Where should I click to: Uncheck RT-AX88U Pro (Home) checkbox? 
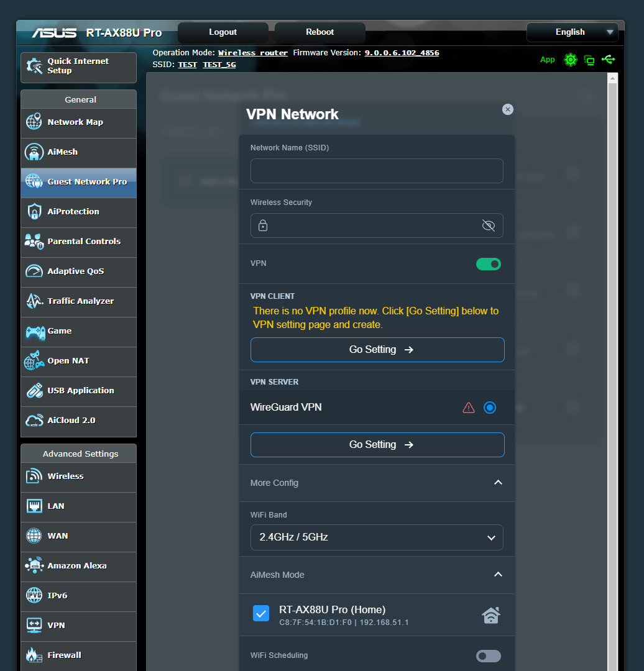click(260, 613)
